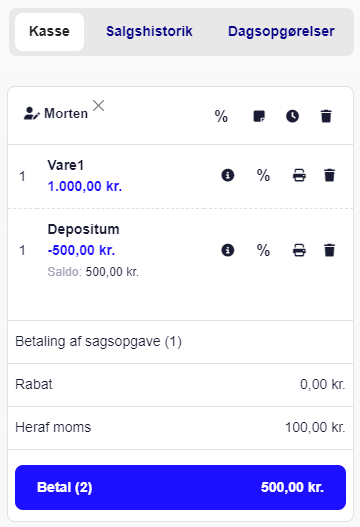Open the Dagsopgørelser tab
The width and height of the screenshot is (360, 527).
pyautogui.click(x=281, y=32)
